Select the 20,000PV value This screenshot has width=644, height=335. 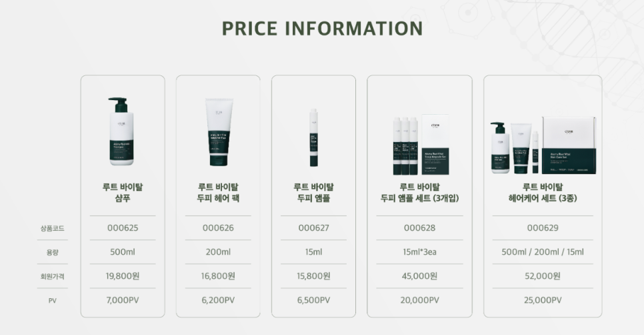[419, 300]
